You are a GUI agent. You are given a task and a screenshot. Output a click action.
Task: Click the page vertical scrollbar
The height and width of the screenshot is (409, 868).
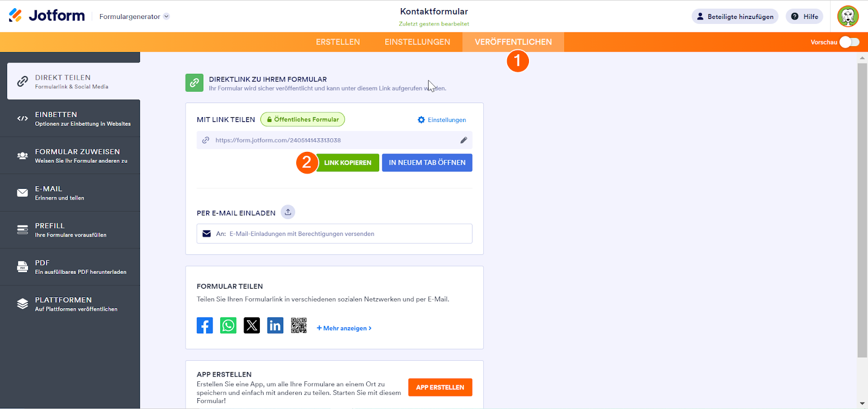pyautogui.click(x=862, y=210)
